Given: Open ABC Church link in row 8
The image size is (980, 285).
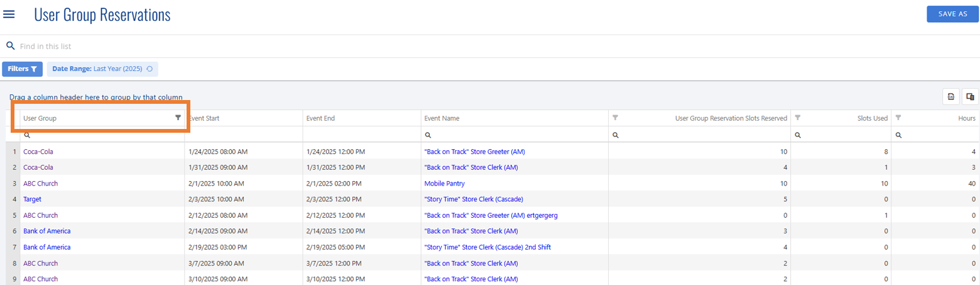Looking at the screenshot, I should [x=41, y=263].
